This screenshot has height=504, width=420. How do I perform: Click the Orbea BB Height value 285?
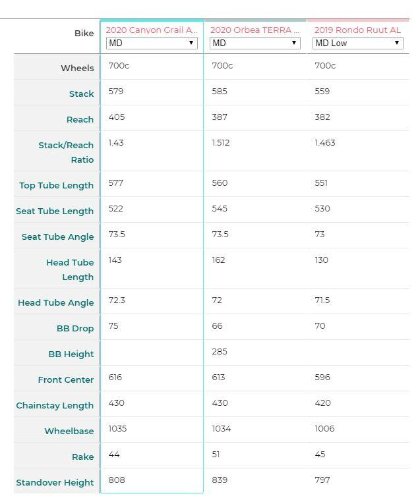(220, 352)
